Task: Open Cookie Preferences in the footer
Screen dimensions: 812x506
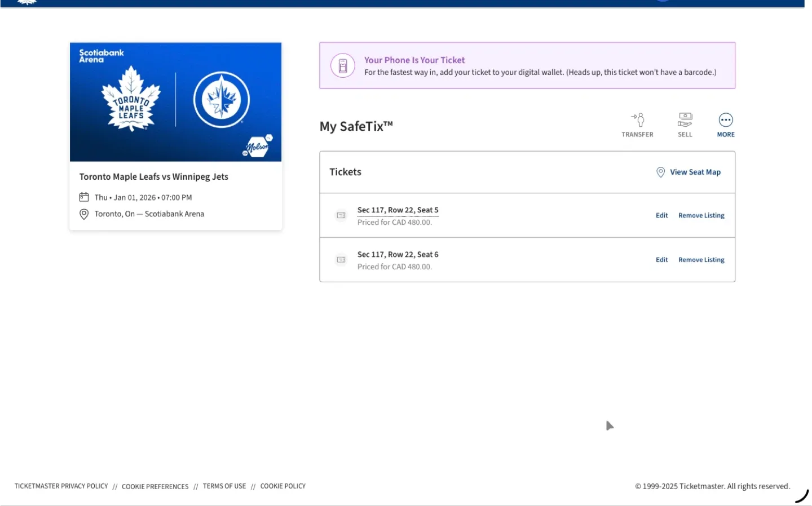Action: point(155,487)
